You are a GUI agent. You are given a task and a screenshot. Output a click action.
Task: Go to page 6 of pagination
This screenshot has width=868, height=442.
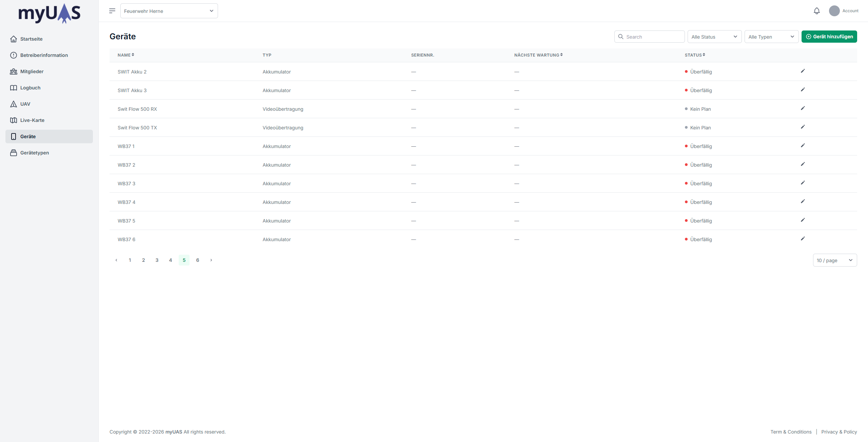[x=198, y=260]
